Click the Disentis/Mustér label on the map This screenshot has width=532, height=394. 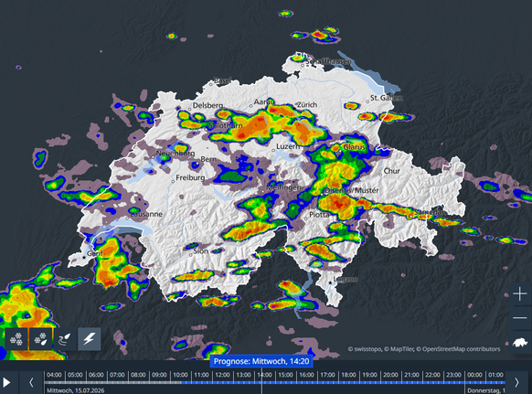(352, 190)
